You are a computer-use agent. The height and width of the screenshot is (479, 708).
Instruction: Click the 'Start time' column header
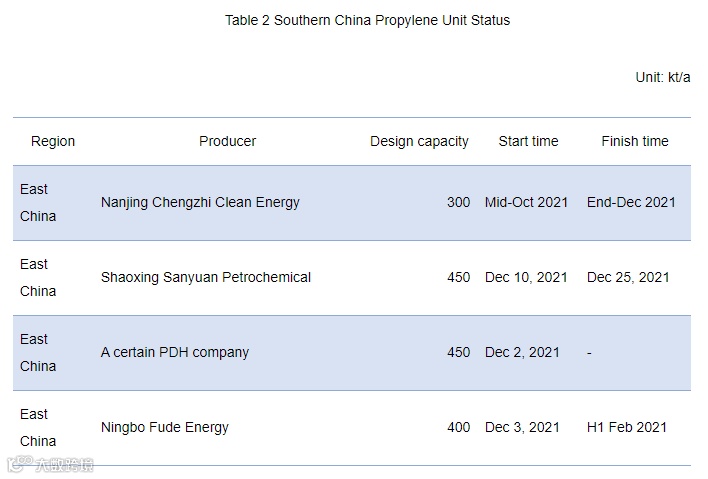(528, 141)
